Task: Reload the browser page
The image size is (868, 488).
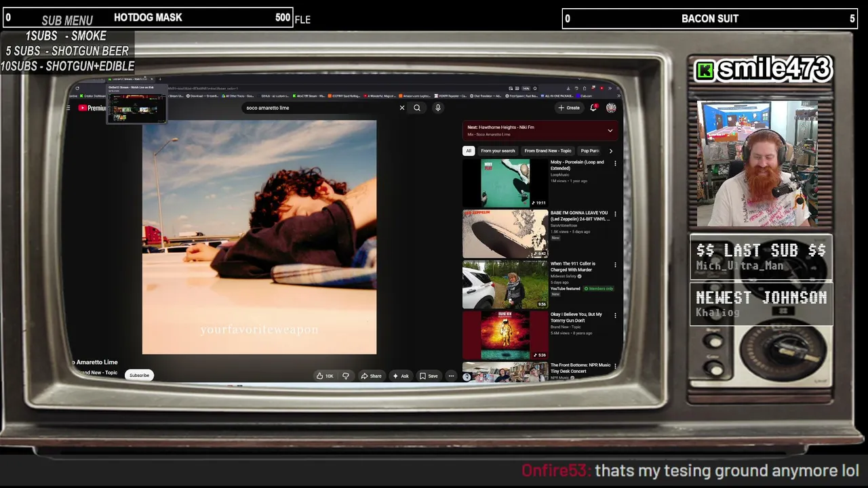Action: [77, 88]
